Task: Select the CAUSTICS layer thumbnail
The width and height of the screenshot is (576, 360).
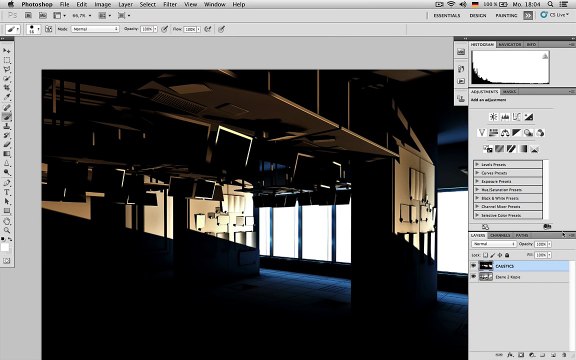Action: (x=486, y=266)
